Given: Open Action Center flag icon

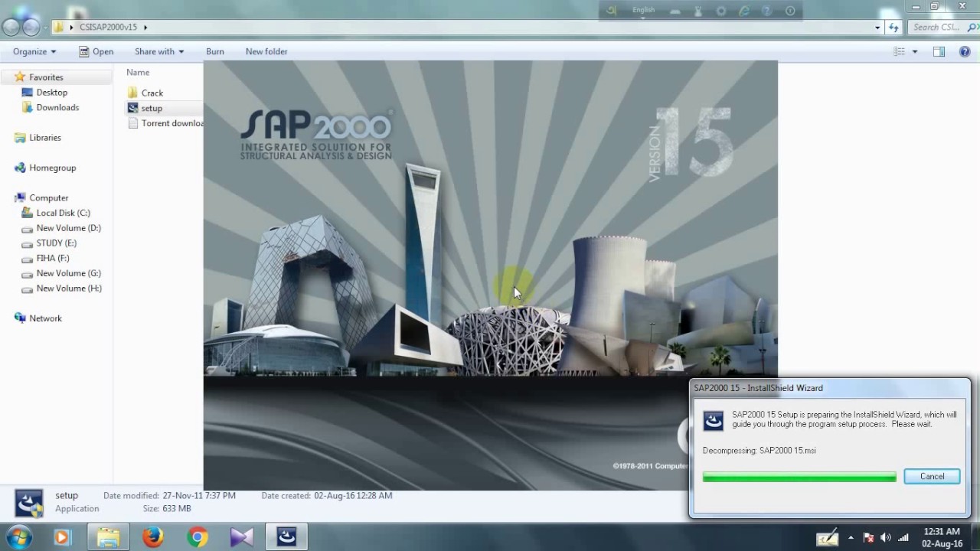Looking at the screenshot, I should coord(869,538).
